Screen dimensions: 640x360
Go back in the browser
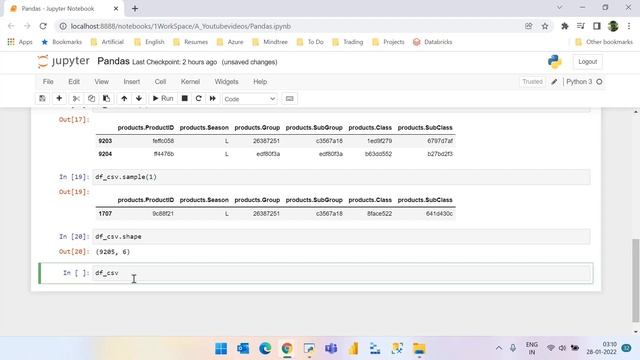[11, 26]
